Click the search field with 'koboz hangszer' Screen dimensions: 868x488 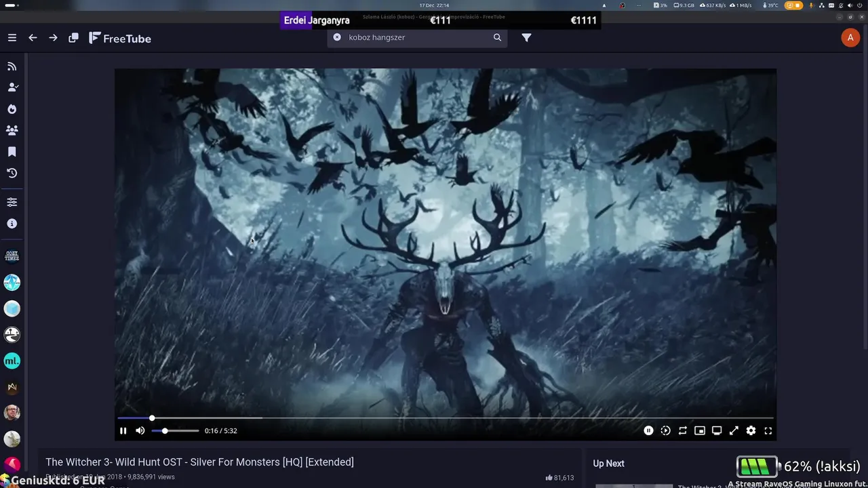(x=417, y=37)
